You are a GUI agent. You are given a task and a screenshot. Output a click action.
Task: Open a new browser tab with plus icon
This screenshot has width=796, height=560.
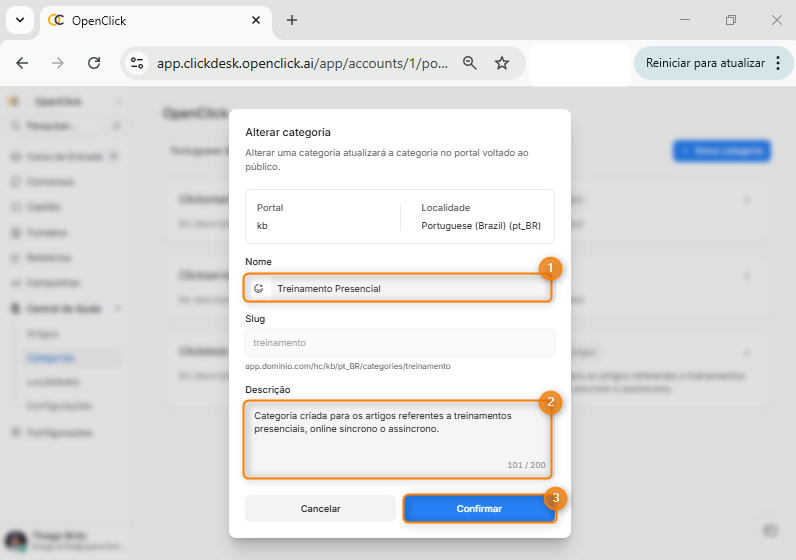tap(292, 20)
